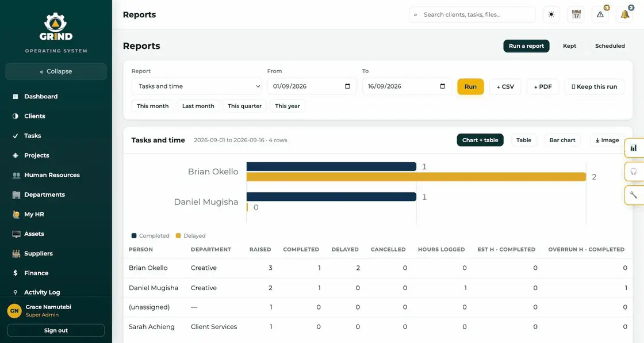
Task: Toggle the light/dark theme sun icon
Action: 551,15
